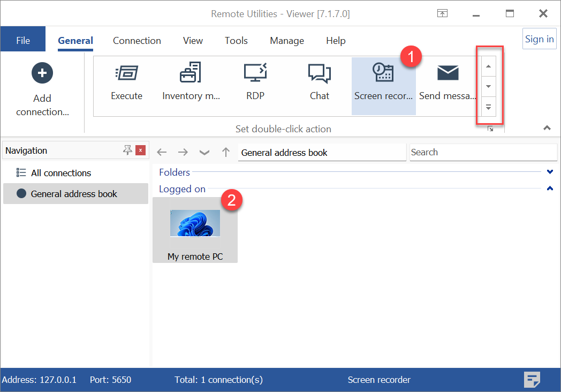This screenshot has height=392, width=561.
Task: Select the Execute connection mode icon
Action: 126,73
